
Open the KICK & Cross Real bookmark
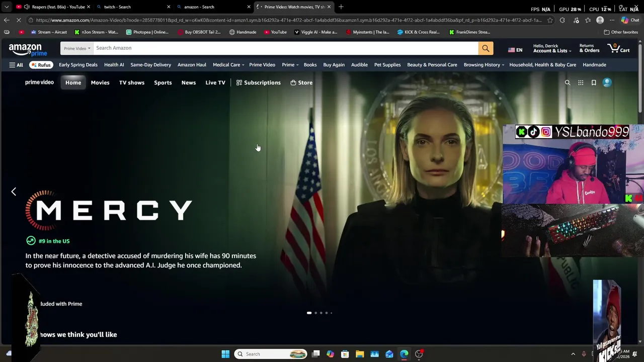coord(418,32)
